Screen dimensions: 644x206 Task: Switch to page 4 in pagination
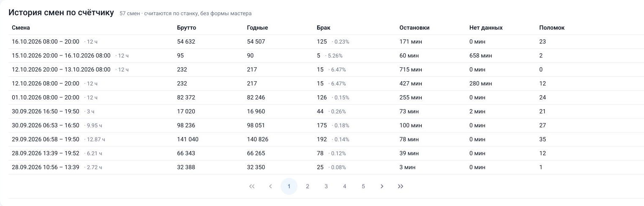coord(345,187)
